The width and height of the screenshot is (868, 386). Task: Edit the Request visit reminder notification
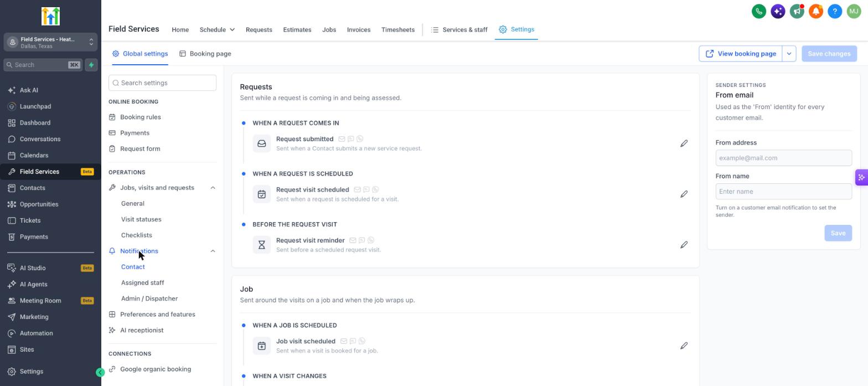pos(684,245)
